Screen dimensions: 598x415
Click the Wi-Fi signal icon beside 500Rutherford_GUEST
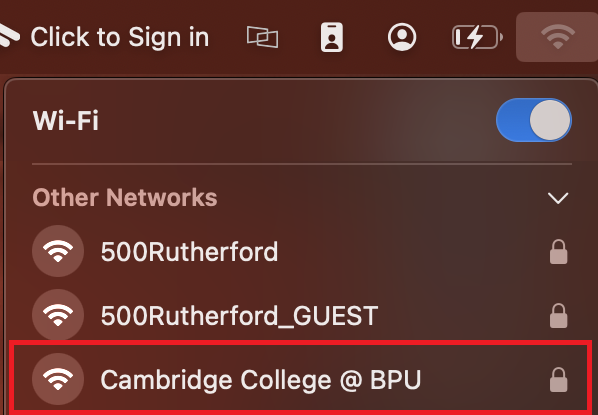tap(58, 315)
